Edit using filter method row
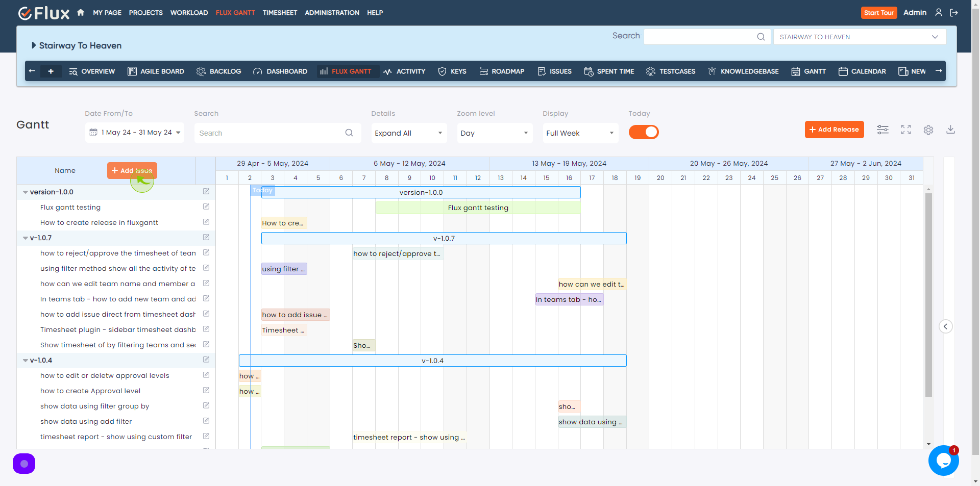The width and height of the screenshot is (980, 486). [x=206, y=268]
